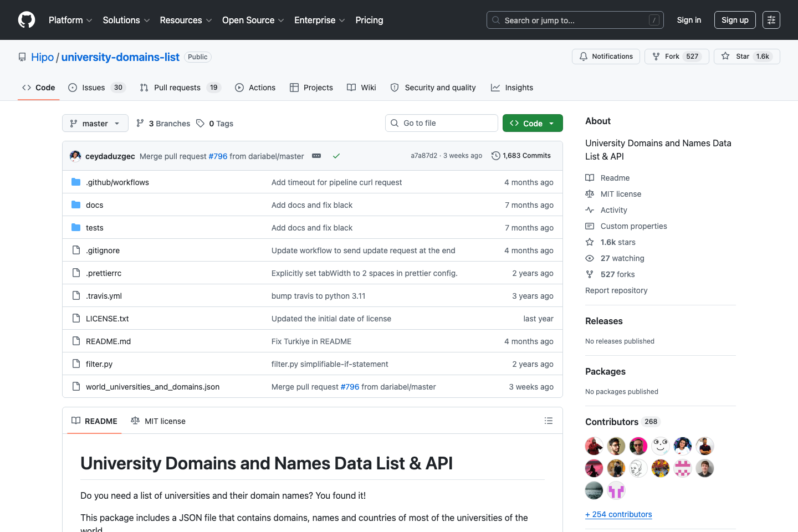Image resolution: width=798 pixels, height=532 pixels.
Task: Open the Insights tab
Action: [x=511, y=87]
